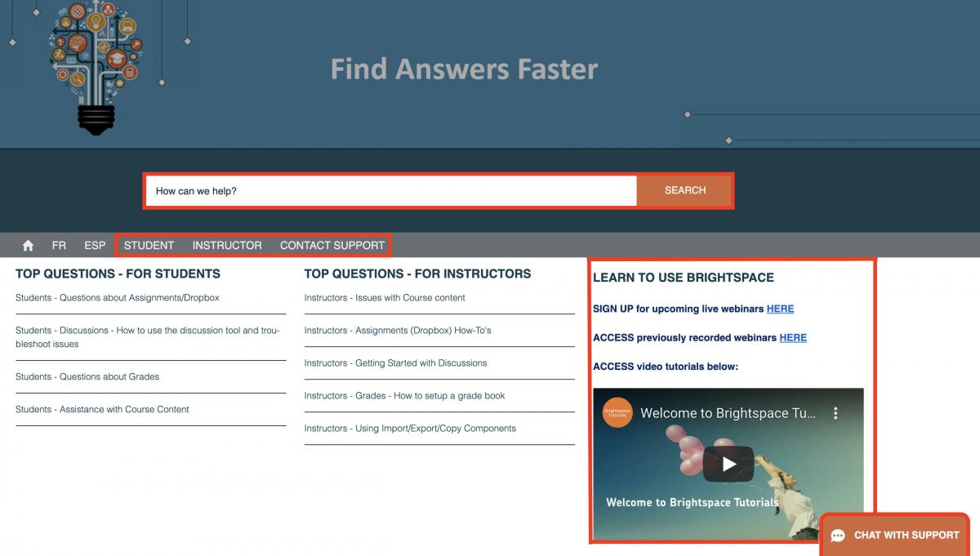Image resolution: width=980 pixels, height=556 pixels.
Task: Open Students - Discussions troubleshooting link
Action: (148, 337)
